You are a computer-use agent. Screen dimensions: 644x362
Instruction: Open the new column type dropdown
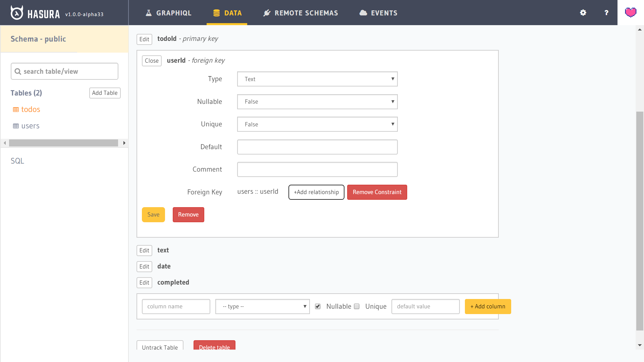[x=262, y=306]
